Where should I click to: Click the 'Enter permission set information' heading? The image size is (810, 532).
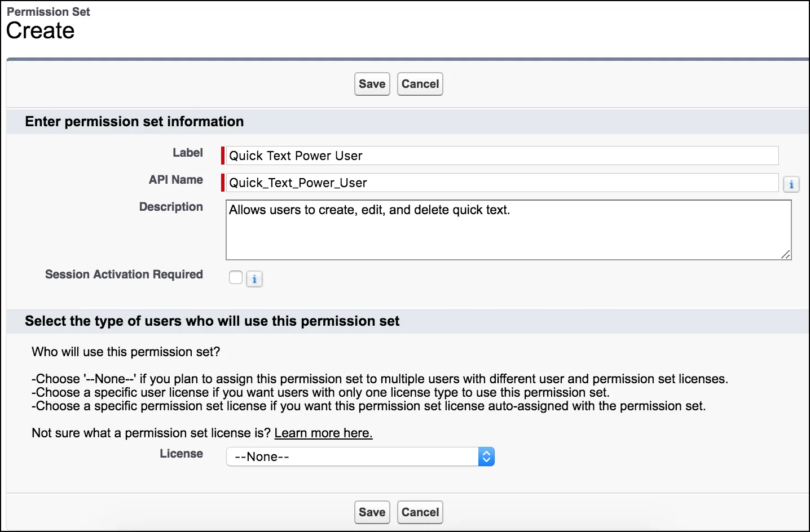[134, 122]
